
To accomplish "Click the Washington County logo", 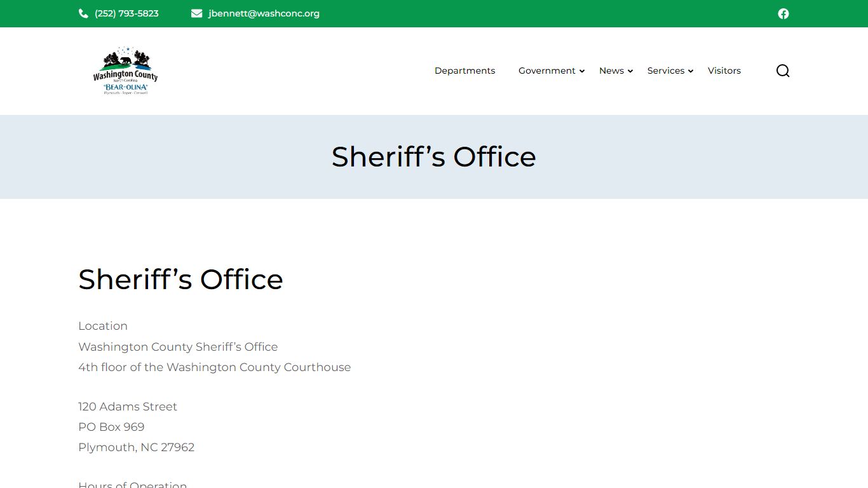I will pos(125,71).
